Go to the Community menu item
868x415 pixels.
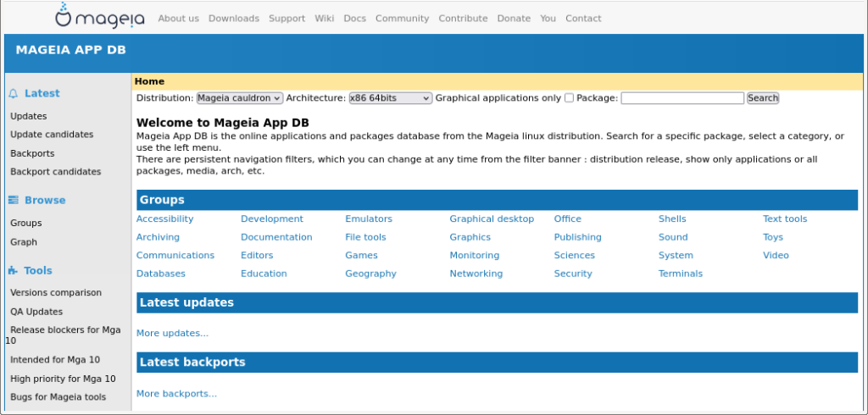pyautogui.click(x=403, y=19)
